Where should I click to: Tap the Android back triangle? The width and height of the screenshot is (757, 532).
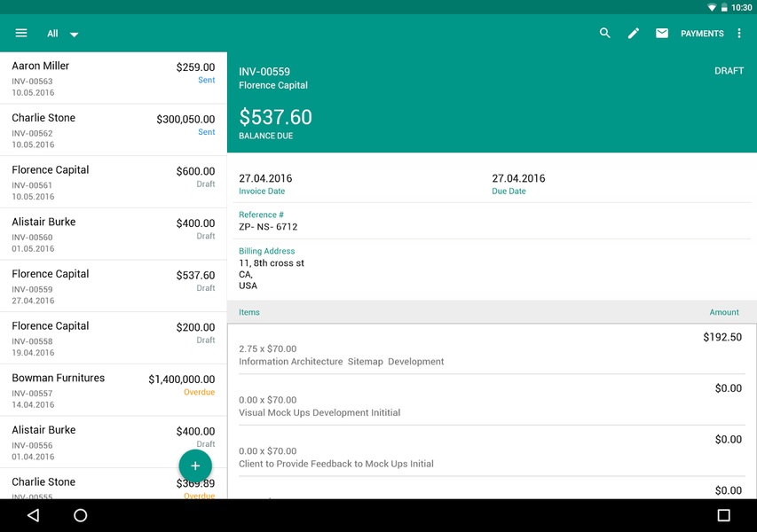34,515
